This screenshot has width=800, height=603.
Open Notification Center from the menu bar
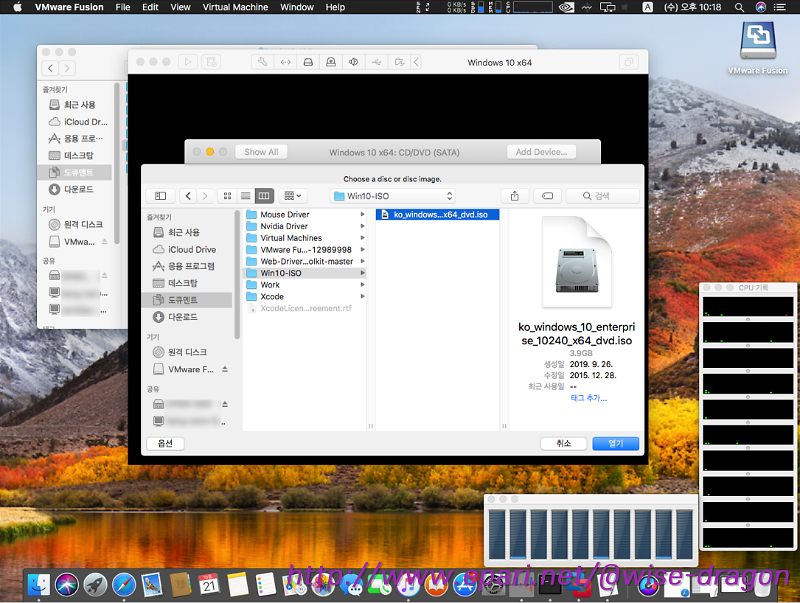(779, 7)
